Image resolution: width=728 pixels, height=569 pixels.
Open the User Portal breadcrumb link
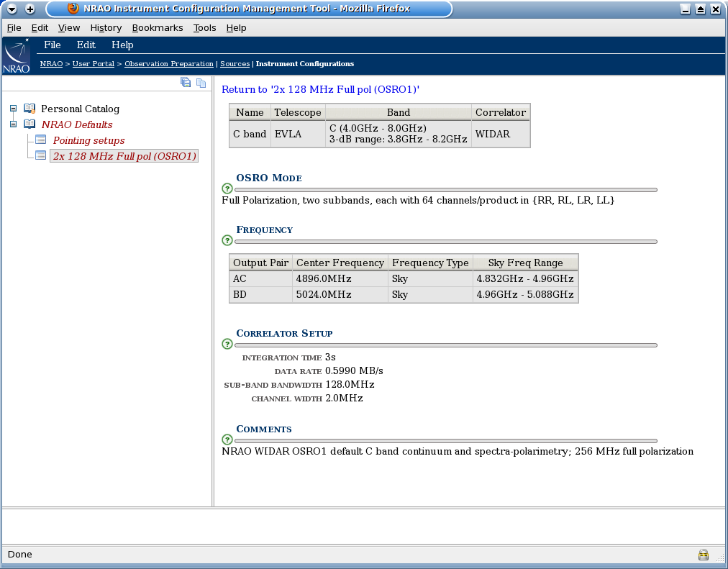tap(93, 63)
